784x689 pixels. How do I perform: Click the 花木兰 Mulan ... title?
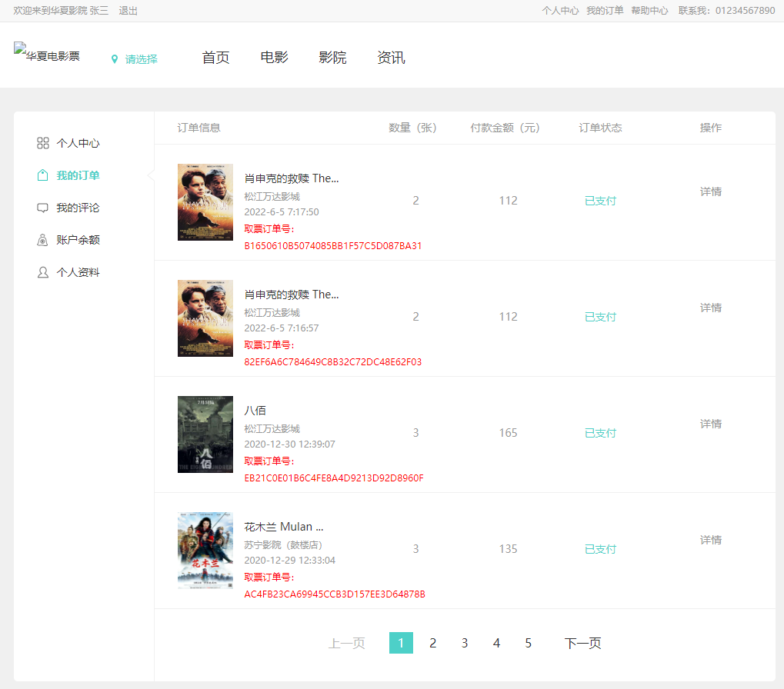pos(284,527)
